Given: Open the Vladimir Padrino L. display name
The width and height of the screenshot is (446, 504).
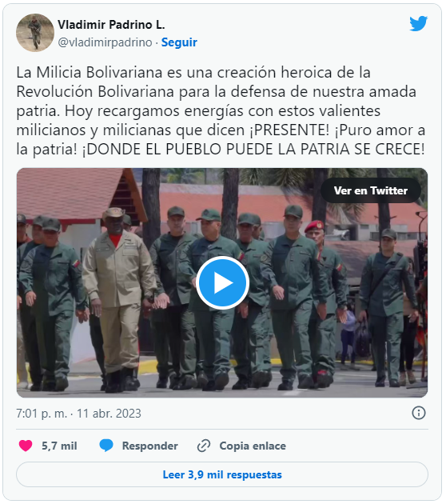Looking at the screenshot, I should 111,25.
